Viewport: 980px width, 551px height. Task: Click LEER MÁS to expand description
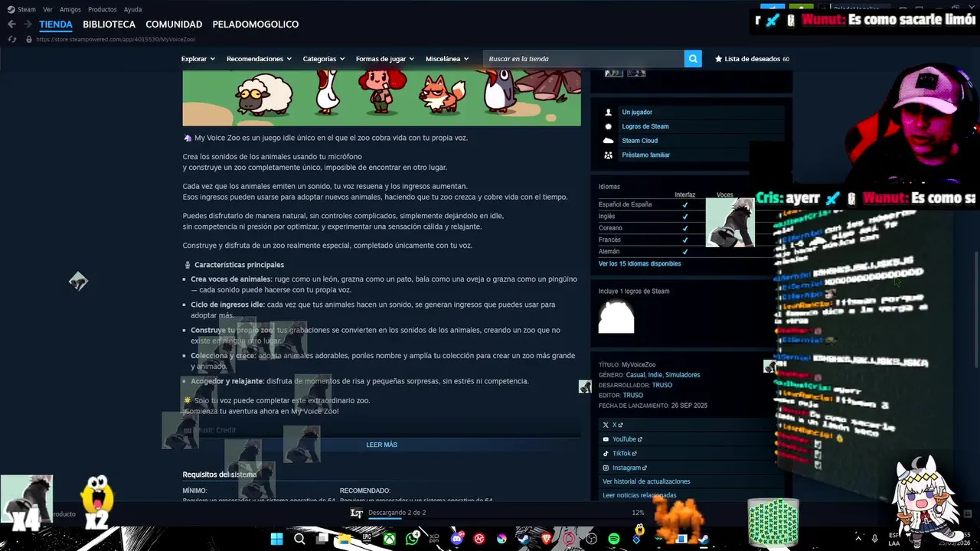pyautogui.click(x=381, y=445)
